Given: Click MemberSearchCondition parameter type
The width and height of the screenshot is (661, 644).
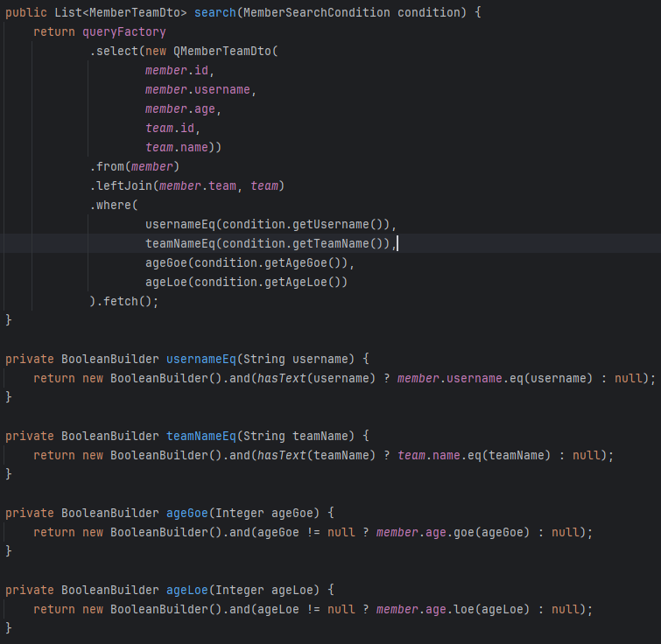Looking at the screenshot, I should pos(317,12).
